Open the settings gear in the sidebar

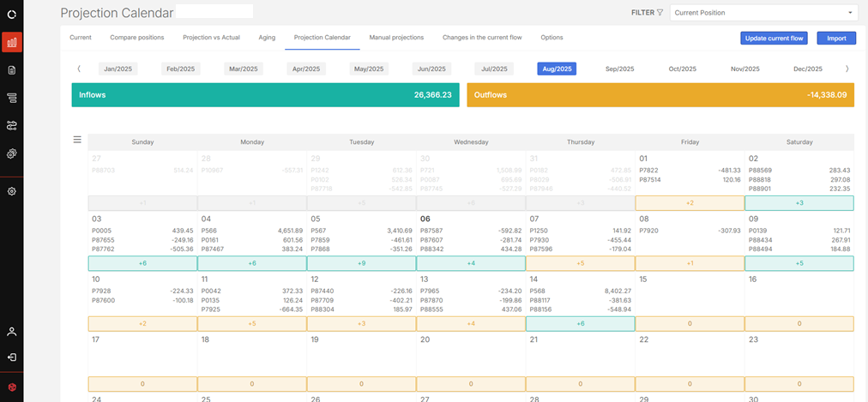pyautogui.click(x=12, y=191)
